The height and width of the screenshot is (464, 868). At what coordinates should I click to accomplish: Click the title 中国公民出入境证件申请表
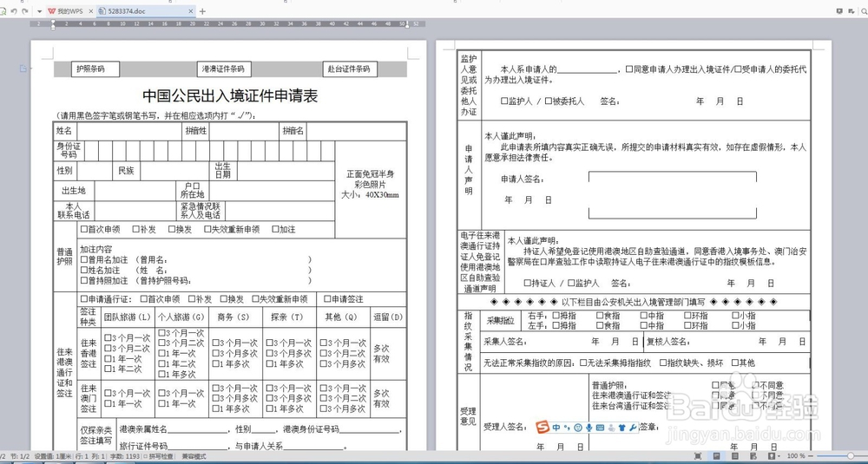(x=230, y=95)
